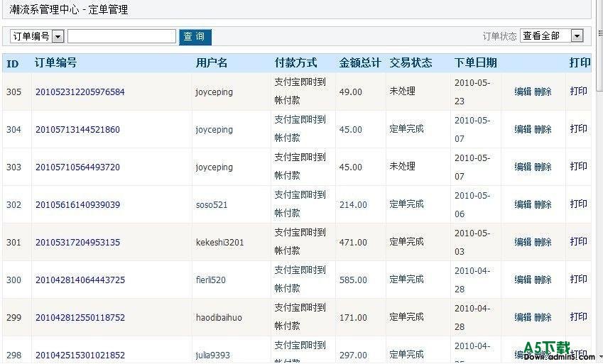The image size is (603, 364).
Task: Click 编辑 for order ID 305
Action: pyautogui.click(x=523, y=92)
